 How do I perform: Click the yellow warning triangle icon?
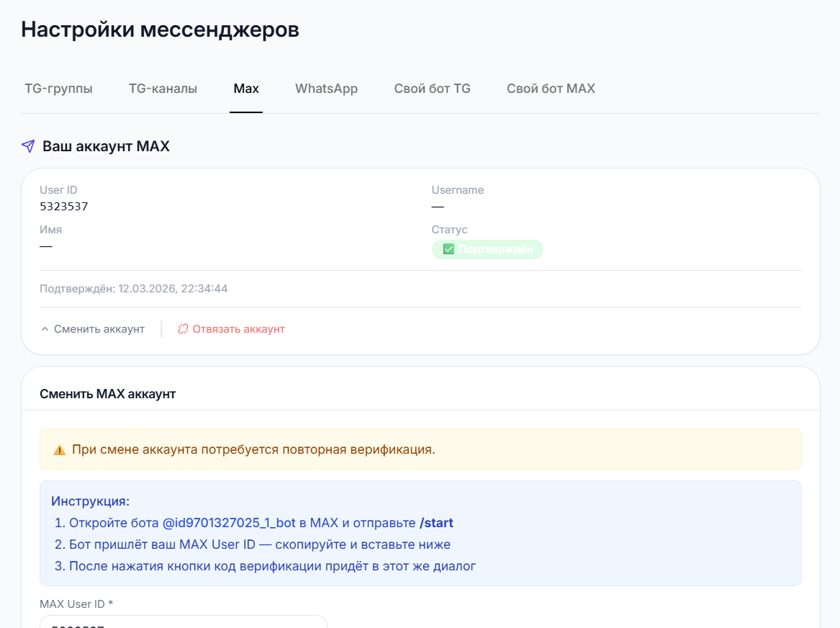pyautogui.click(x=60, y=449)
